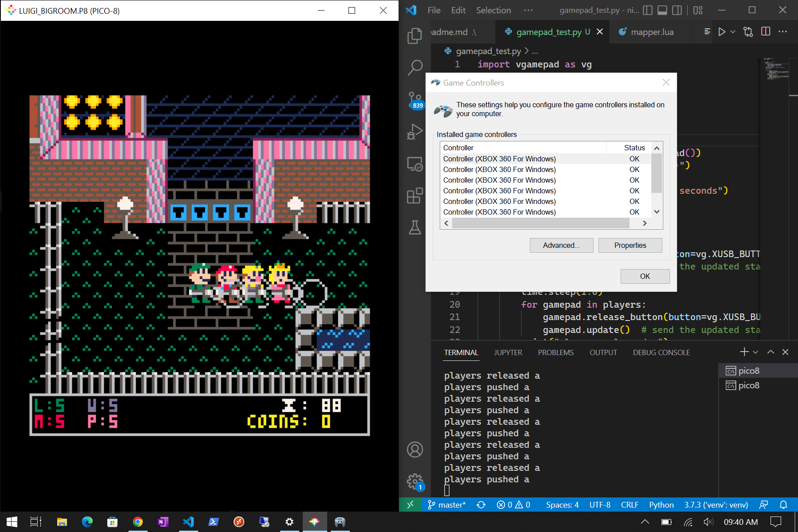Open the Search view in VS Code

coord(415,68)
